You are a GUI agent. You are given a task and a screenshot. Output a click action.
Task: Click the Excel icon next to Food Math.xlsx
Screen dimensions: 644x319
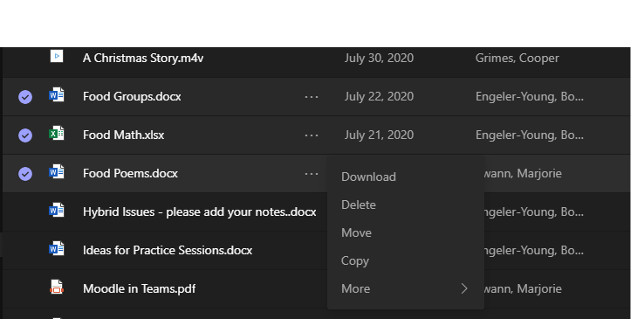[x=56, y=134]
